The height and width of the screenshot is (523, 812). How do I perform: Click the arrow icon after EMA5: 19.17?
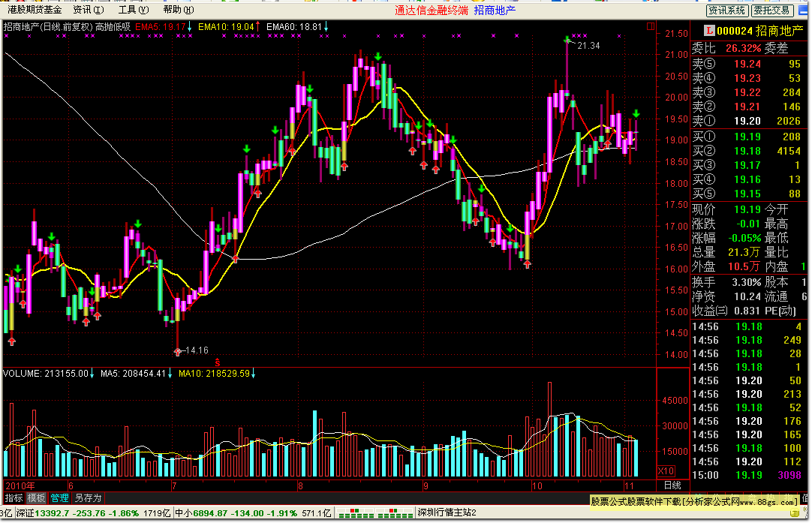tap(190, 26)
